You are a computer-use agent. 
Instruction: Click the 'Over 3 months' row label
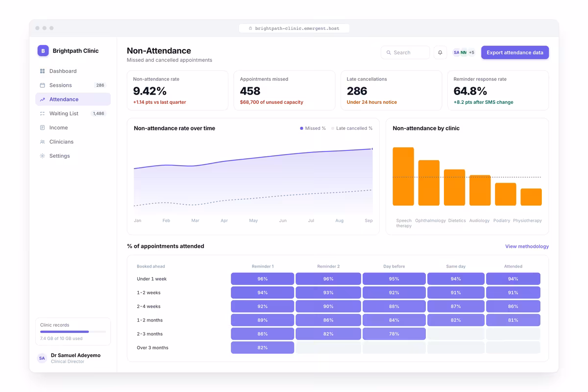click(x=152, y=348)
